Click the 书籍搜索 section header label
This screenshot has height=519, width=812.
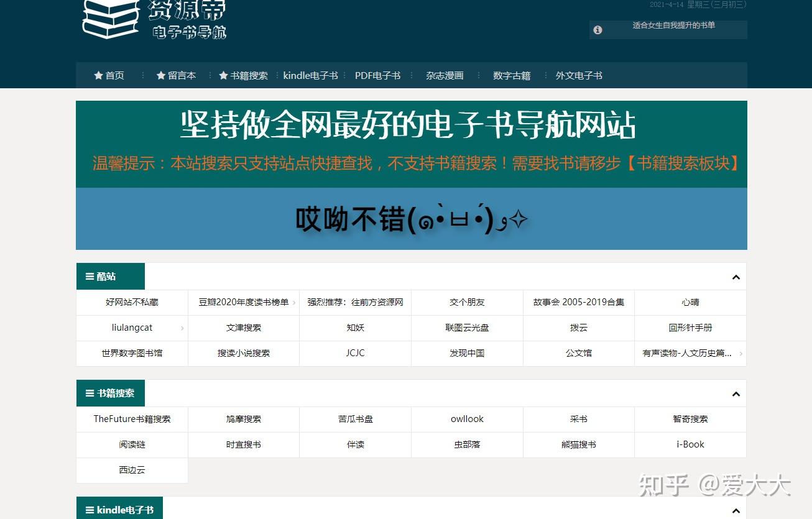click(x=116, y=393)
